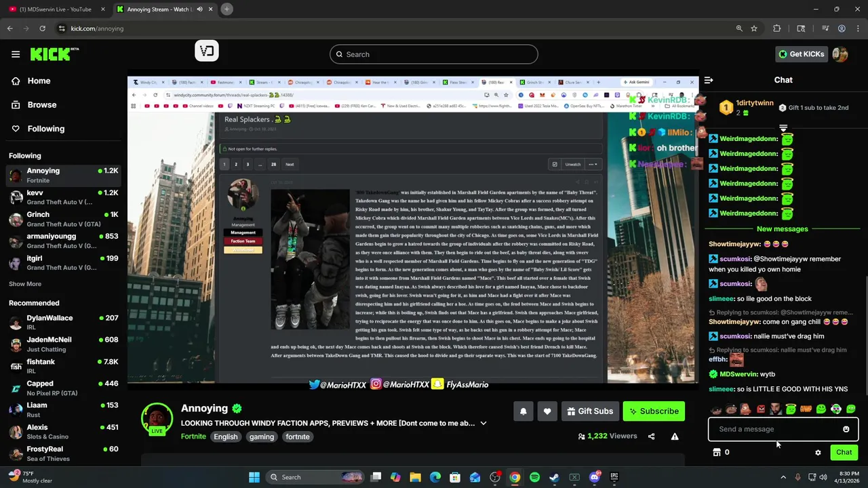Show hidden system tray icons
This screenshot has width=868, height=488.
point(783,477)
